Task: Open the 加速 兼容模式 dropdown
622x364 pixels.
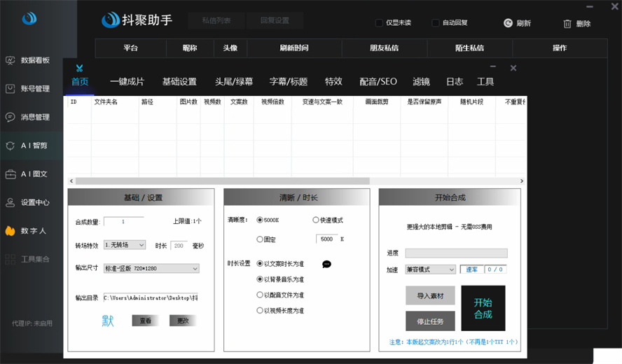Action: tap(430, 269)
